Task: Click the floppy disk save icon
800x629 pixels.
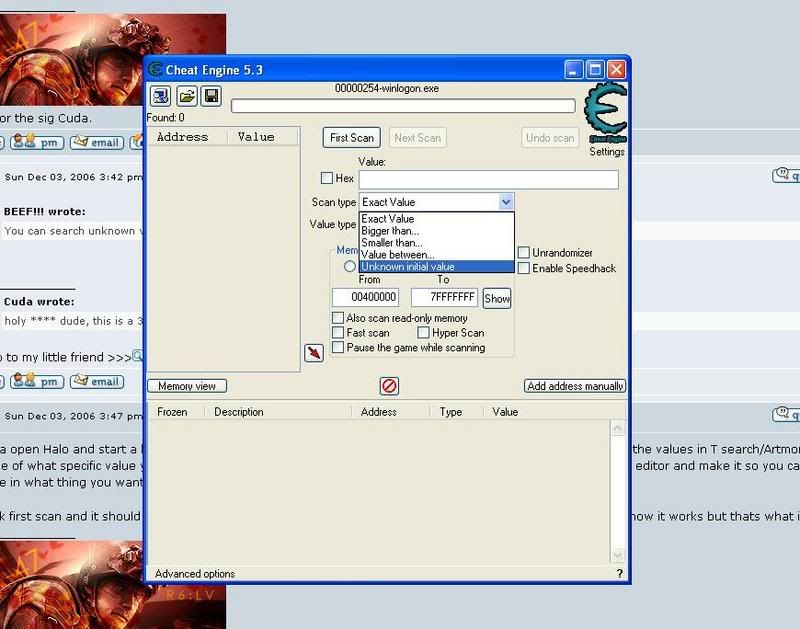Action: coord(211,96)
